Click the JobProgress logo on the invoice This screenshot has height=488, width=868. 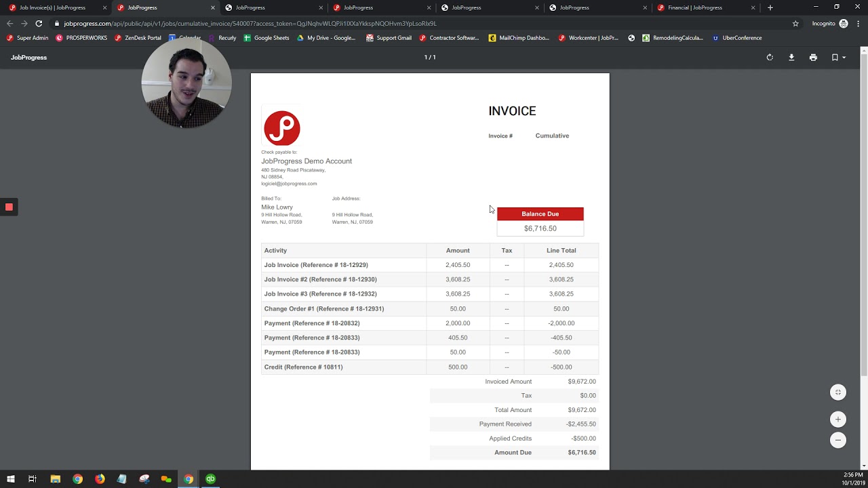282,128
